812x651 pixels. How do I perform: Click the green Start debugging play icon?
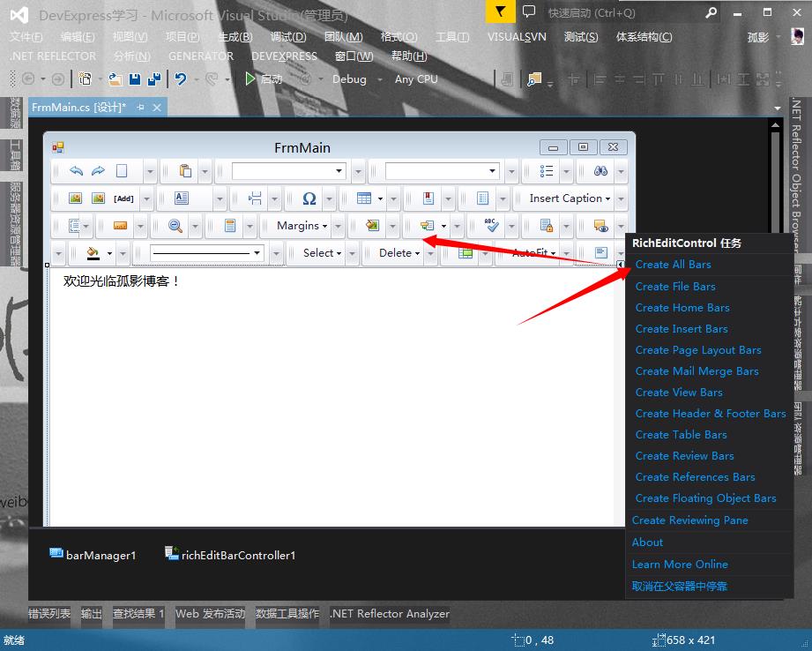(250, 79)
